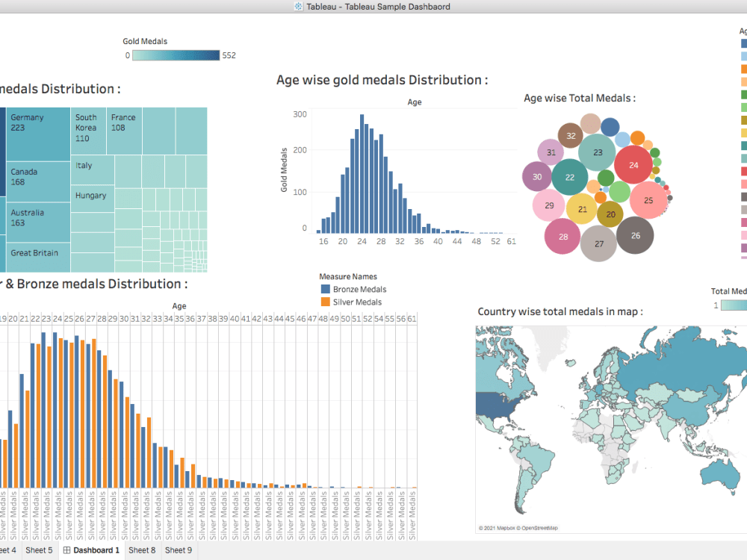Click the grid icon on Dashboard 1 tab

(67, 550)
